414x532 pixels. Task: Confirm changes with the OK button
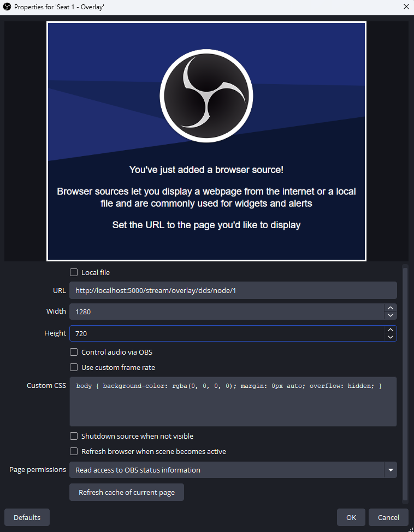click(351, 517)
